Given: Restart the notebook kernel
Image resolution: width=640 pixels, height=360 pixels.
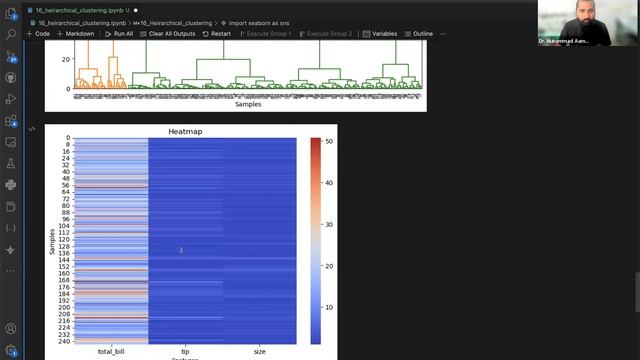Looking at the screenshot, I should [x=217, y=34].
